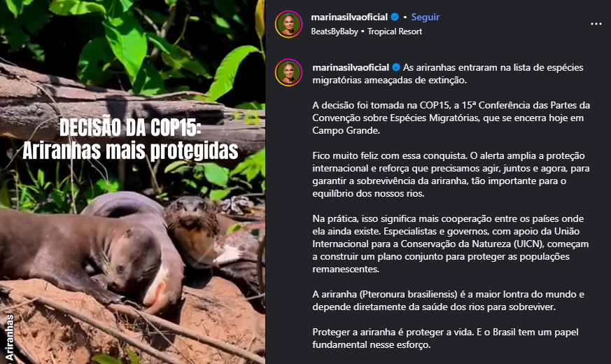Viewport: 611px width, 364px height.
Task: Open the three-dots more options menu
Action: [596, 24]
